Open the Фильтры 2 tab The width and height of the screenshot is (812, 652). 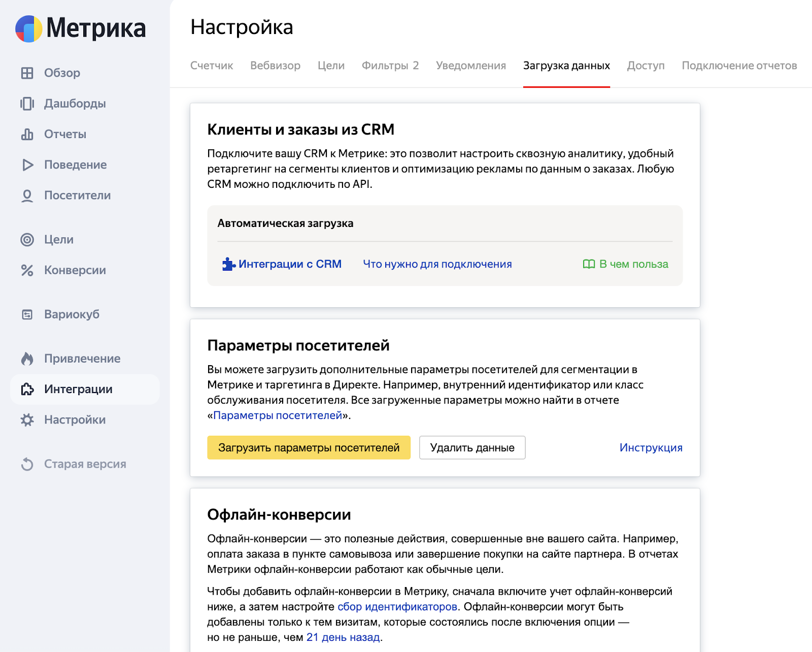390,66
